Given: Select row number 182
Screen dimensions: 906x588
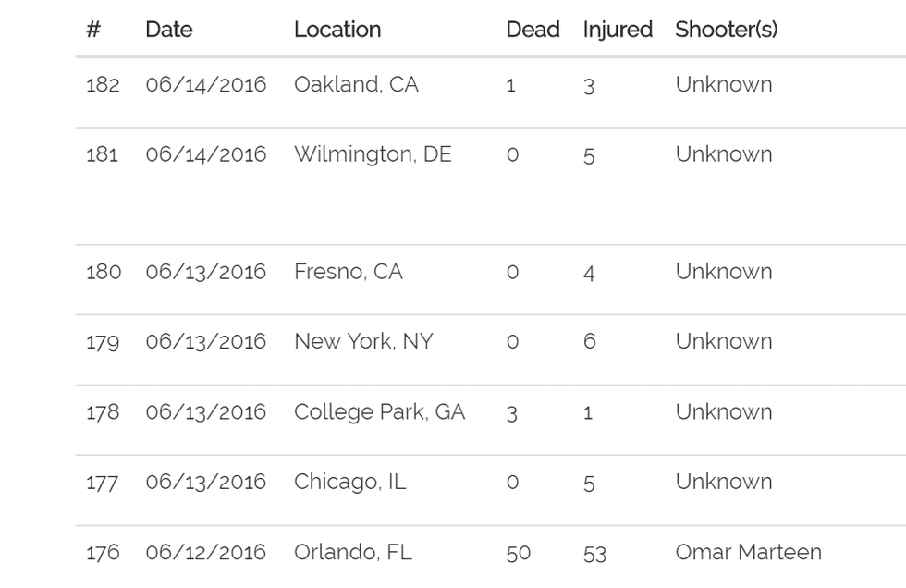Looking at the screenshot, I should 103,84.
